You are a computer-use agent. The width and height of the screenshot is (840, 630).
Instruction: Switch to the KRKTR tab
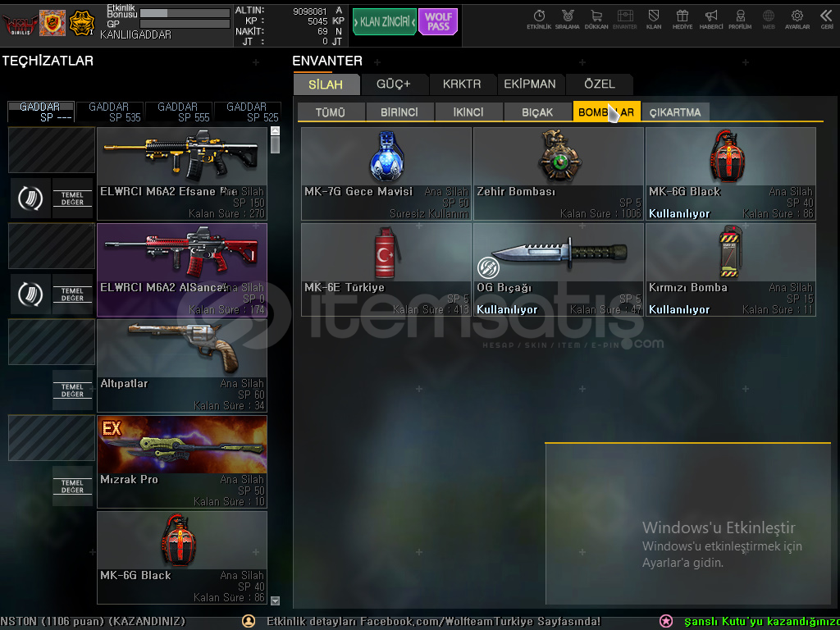(x=462, y=84)
